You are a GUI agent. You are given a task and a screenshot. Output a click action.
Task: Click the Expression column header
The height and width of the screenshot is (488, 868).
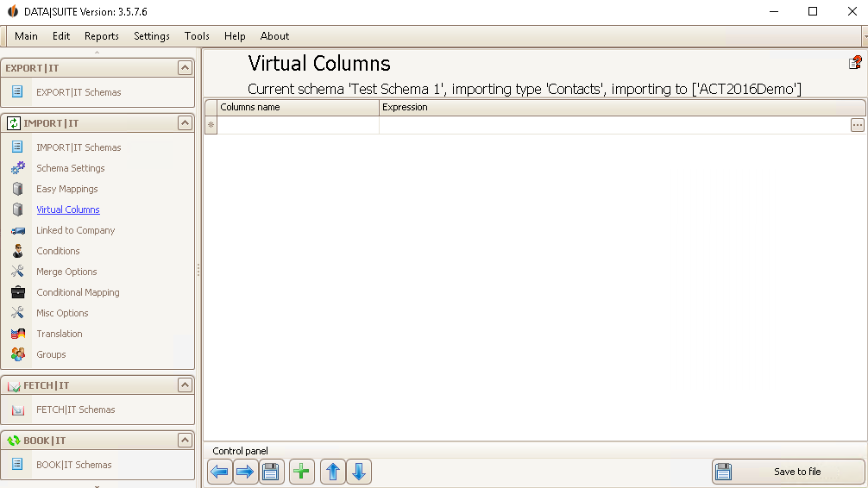pos(622,107)
